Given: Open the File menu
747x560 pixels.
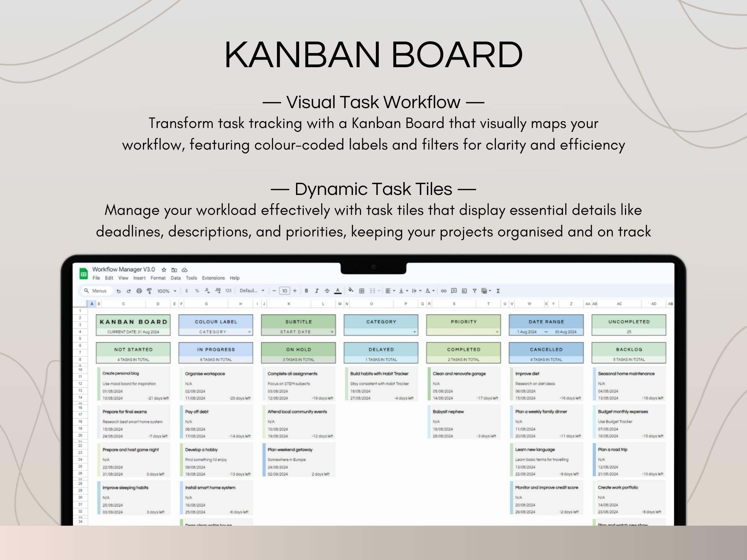Looking at the screenshot, I should tap(96, 278).
